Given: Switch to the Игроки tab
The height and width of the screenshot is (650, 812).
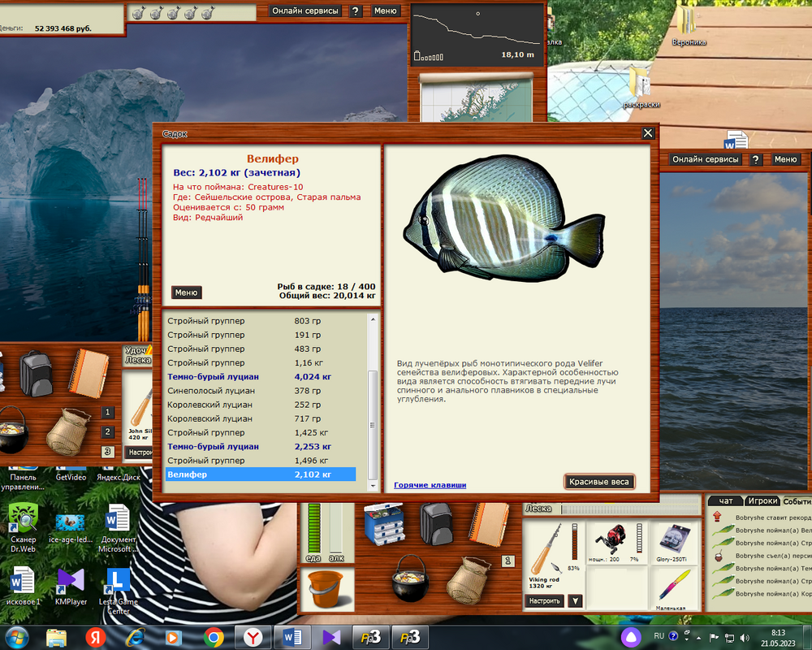Looking at the screenshot, I should point(762,501).
